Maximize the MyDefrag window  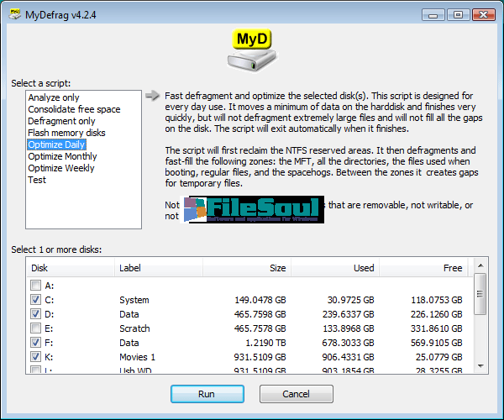coord(458,14)
